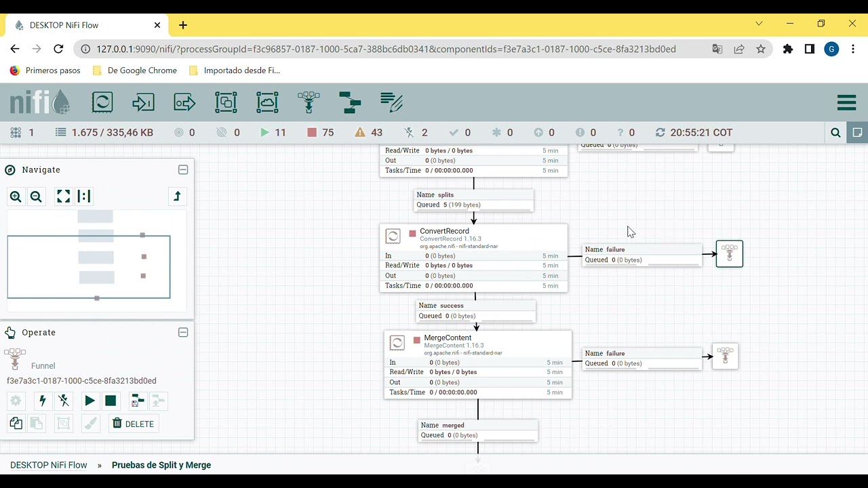Click the DELETE button in Operate
The width and height of the screenshot is (868, 488).
[134, 424]
